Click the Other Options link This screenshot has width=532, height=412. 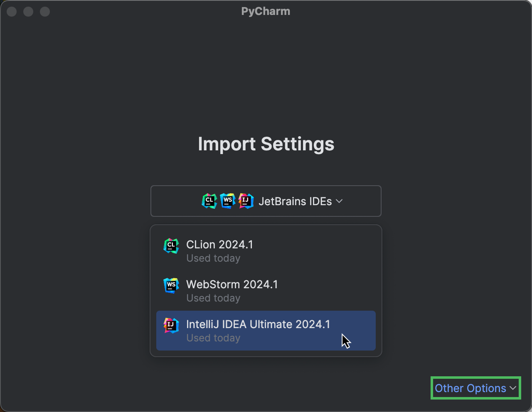coord(469,388)
